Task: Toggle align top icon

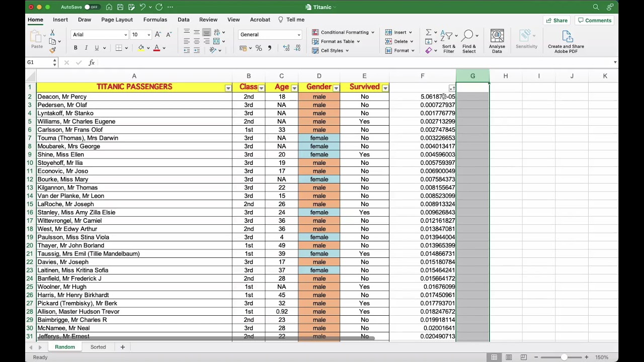Action: pos(187,32)
